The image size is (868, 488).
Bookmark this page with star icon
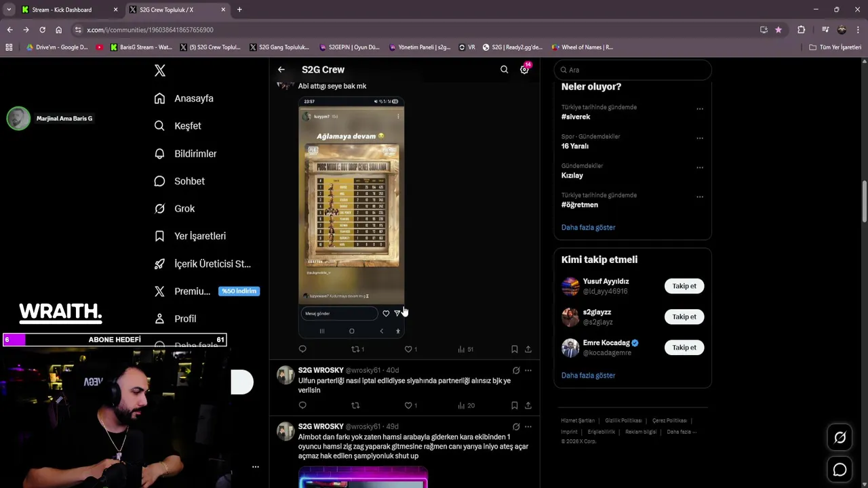tap(778, 30)
